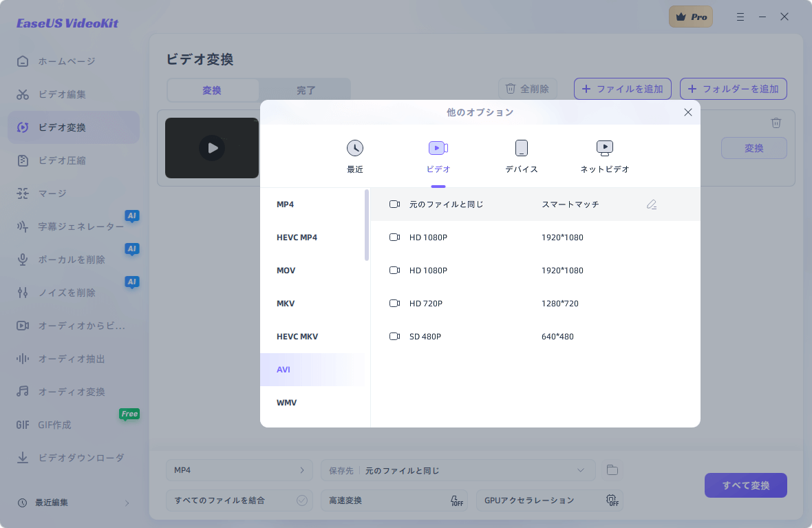Choose AVI format in list
Screen dimensions: 812x528
click(312, 370)
